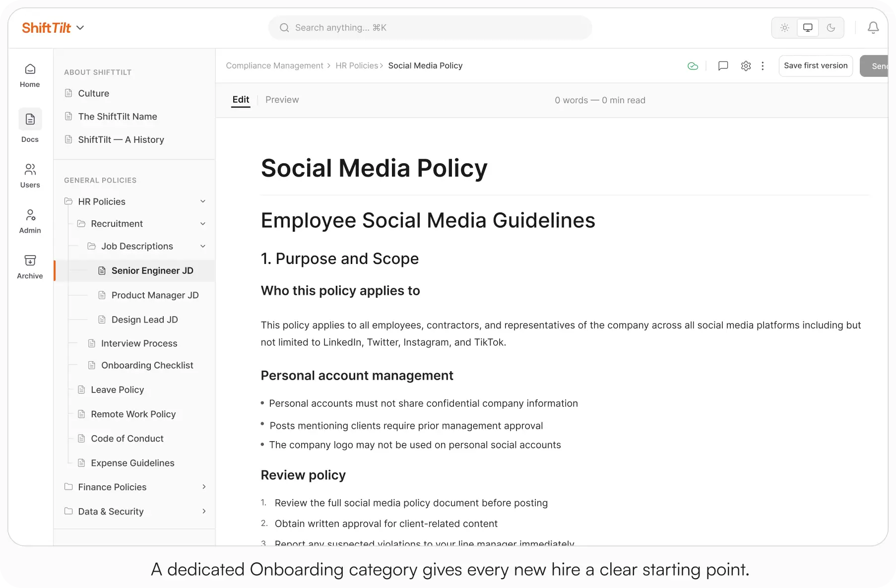The height and width of the screenshot is (588, 896).
Task: Switch to the Preview tab
Action: (x=282, y=100)
